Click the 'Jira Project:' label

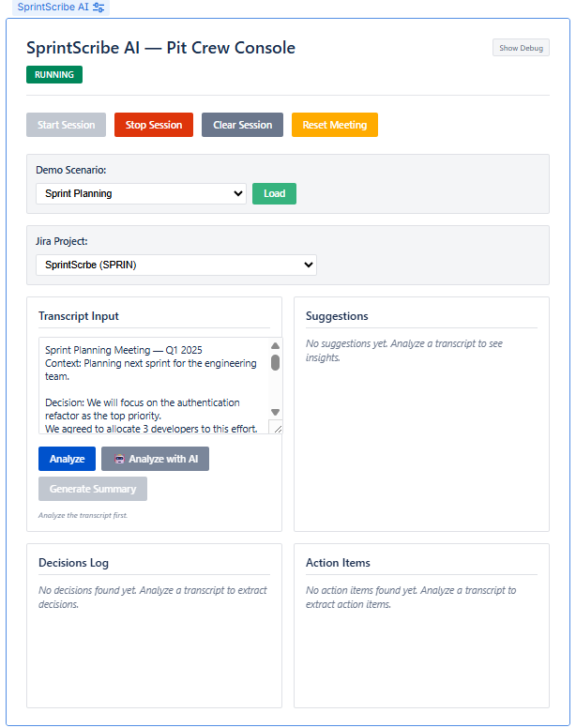pyautogui.click(x=62, y=241)
